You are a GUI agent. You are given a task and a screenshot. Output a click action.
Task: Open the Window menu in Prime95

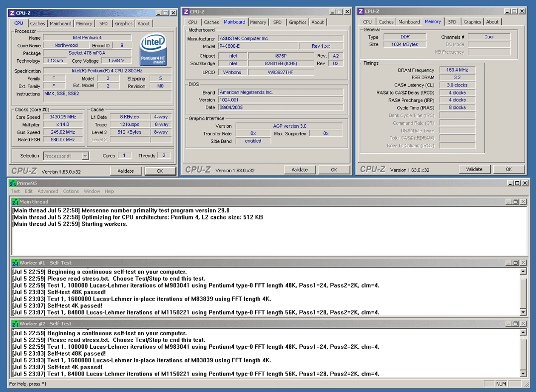(x=92, y=191)
